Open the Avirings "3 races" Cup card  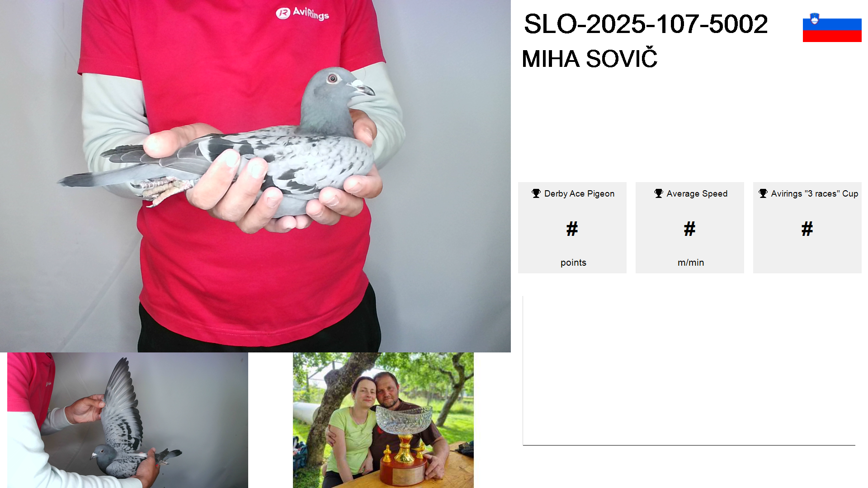coord(807,228)
